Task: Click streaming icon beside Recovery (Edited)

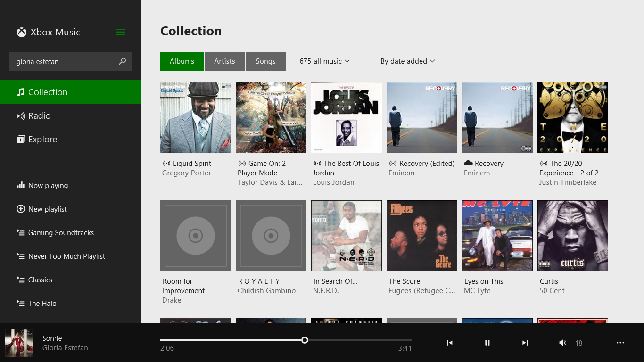Action: pyautogui.click(x=392, y=163)
